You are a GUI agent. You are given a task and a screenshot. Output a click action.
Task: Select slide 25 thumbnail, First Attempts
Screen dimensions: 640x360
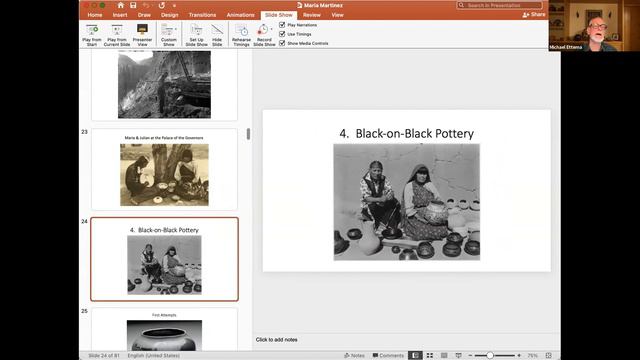click(x=164, y=330)
